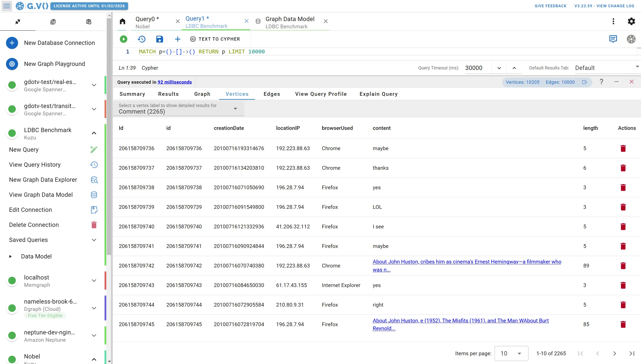Viewport: 641px width, 364px height.
Task: Expand the localhost Memgraph connection
Action: pos(94,281)
